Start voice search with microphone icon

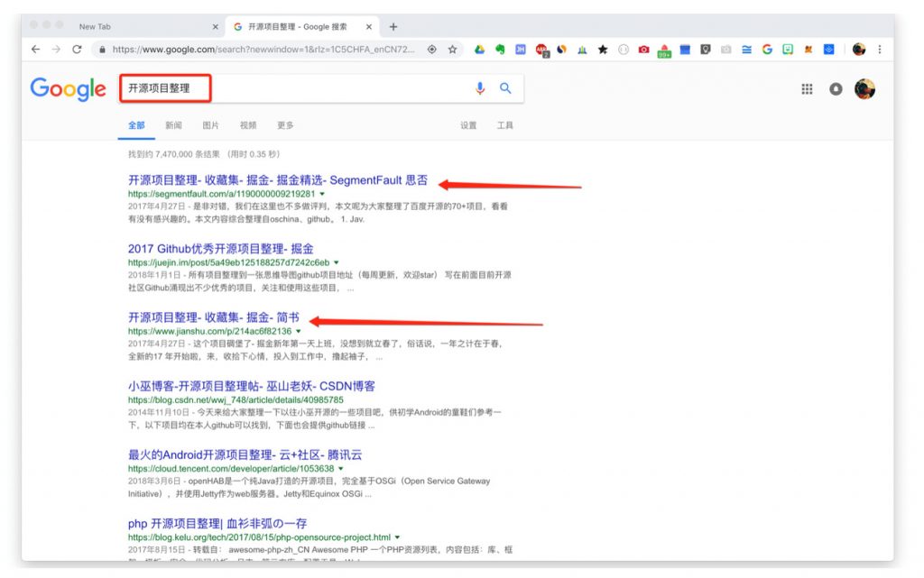(x=480, y=88)
